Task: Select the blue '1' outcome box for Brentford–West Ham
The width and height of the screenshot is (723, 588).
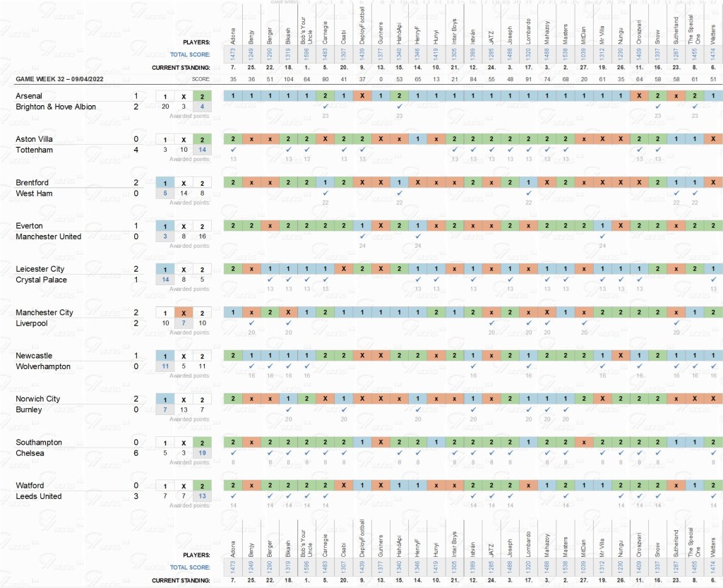Action: click(x=165, y=183)
